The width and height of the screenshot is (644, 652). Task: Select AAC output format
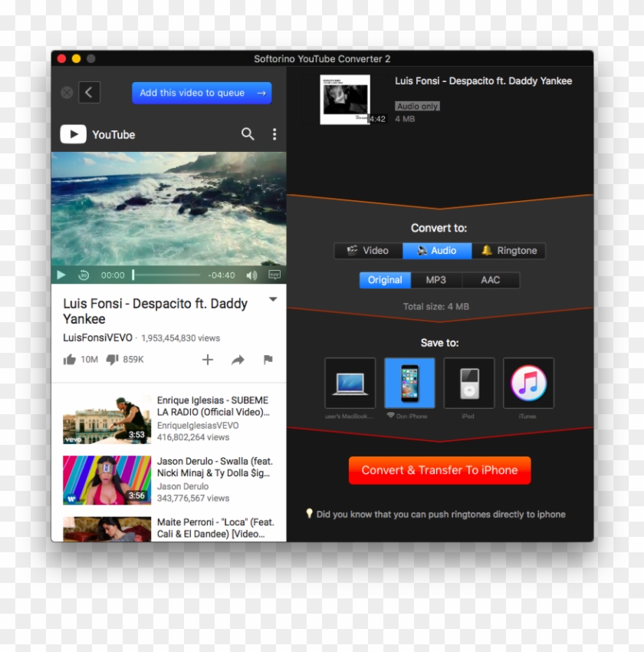pos(491,280)
